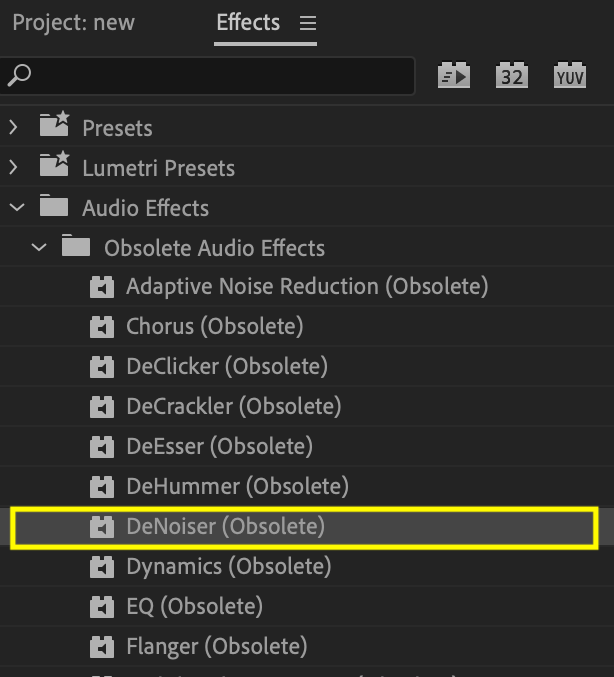Toggle the YUV Effects filter icon

(570, 76)
